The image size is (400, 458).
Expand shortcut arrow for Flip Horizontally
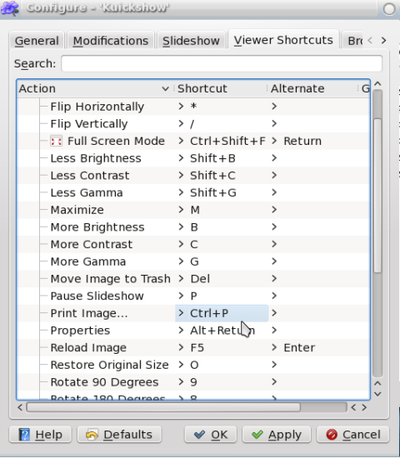(x=181, y=107)
